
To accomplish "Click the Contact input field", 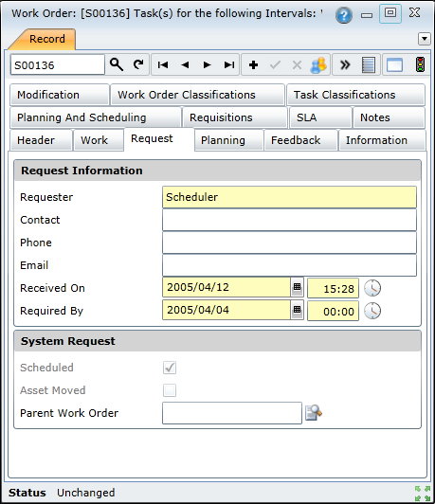I will click(289, 220).
